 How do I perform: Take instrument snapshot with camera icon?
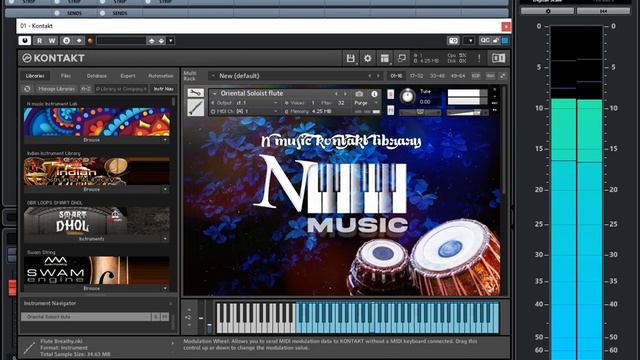tap(359, 94)
